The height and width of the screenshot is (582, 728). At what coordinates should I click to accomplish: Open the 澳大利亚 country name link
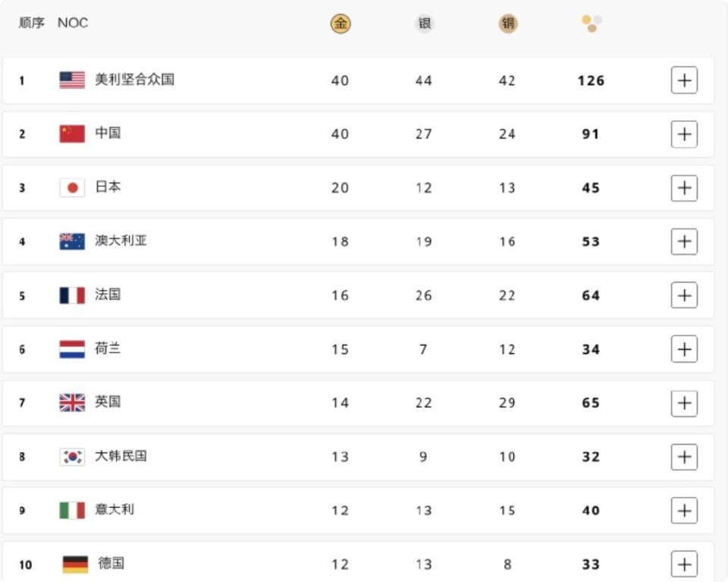(x=121, y=240)
